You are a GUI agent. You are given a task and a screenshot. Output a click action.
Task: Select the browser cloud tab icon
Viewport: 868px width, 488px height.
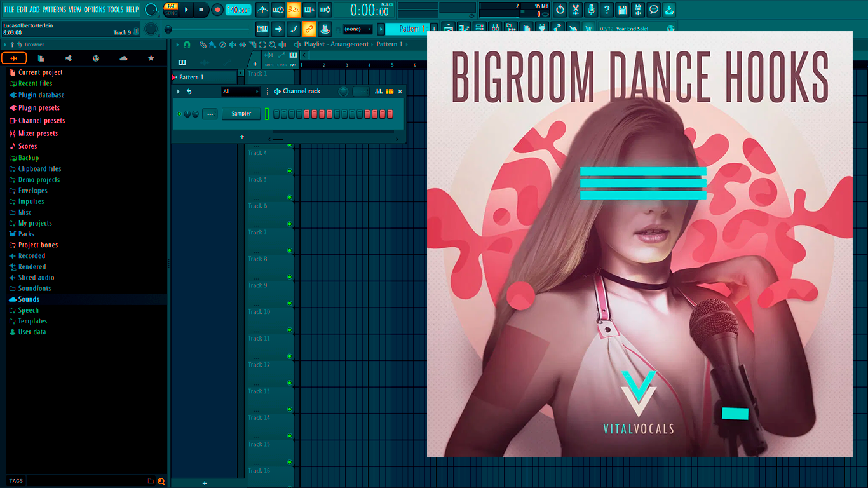[123, 58]
